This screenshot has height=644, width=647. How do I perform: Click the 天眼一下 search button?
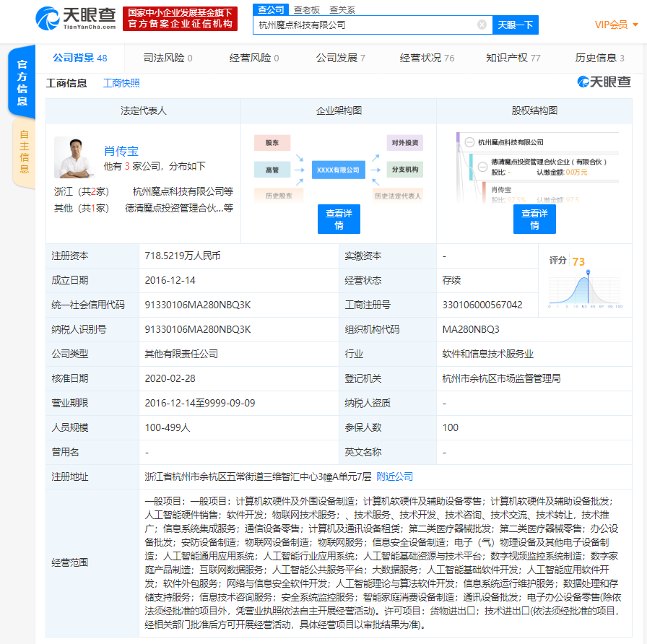tap(516, 25)
